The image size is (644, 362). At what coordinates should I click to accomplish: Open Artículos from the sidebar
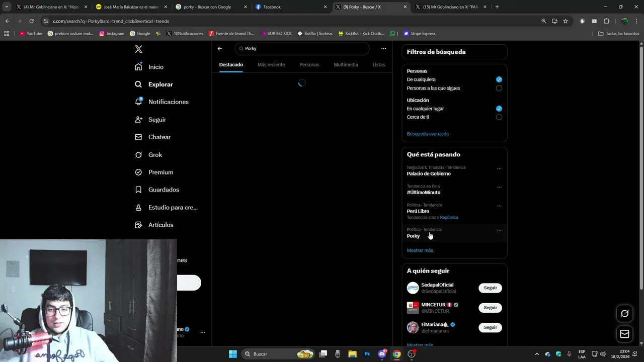pos(154,225)
